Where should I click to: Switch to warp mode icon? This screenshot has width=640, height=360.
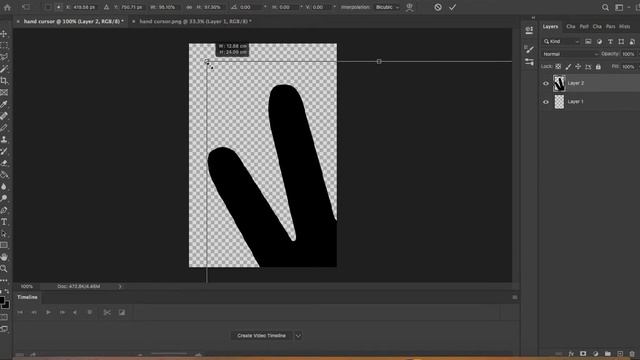[x=410, y=7]
